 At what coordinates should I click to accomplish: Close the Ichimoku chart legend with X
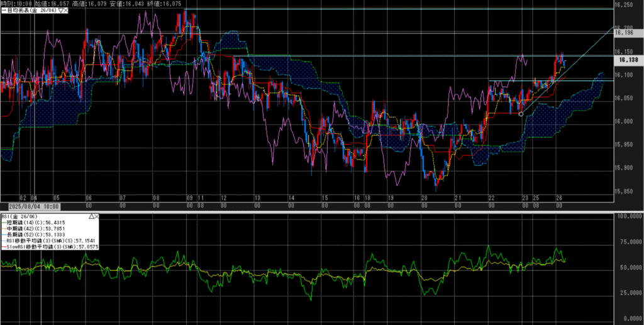click(65, 12)
